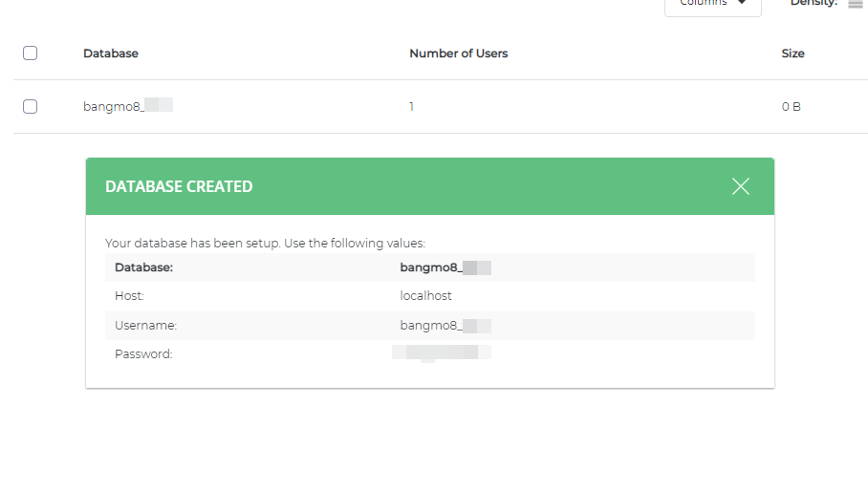Sort by Number of Users column

coord(458,53)
